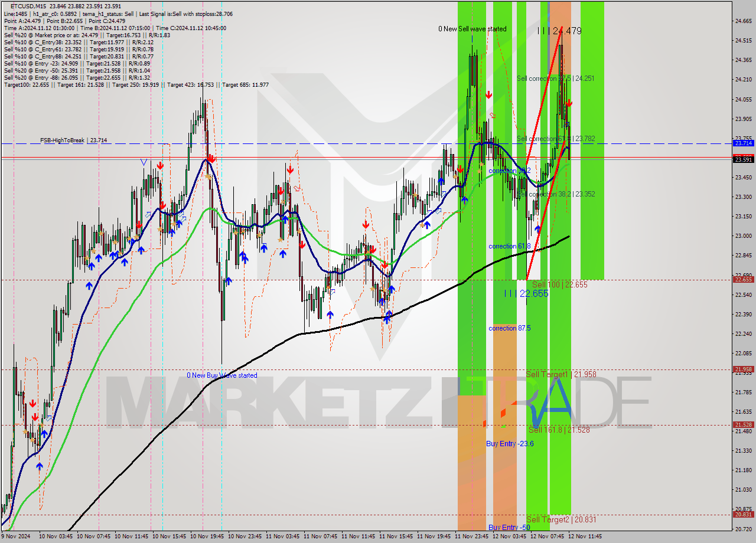Click the 'Buy Entry -23.6' label
This screenshot has height=543, width=756.
510,444
